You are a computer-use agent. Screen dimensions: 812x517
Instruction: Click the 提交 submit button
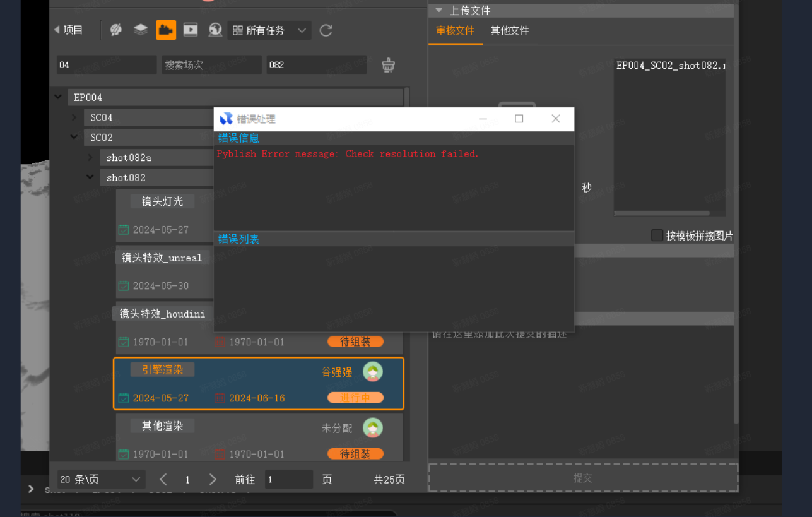[x=583, y=478]
